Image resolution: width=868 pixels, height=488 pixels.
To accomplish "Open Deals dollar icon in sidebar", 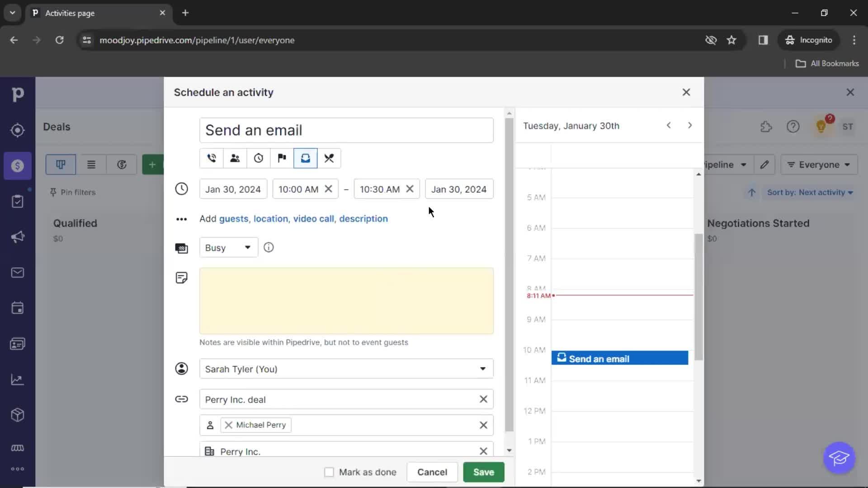I will tap(18, 166).
